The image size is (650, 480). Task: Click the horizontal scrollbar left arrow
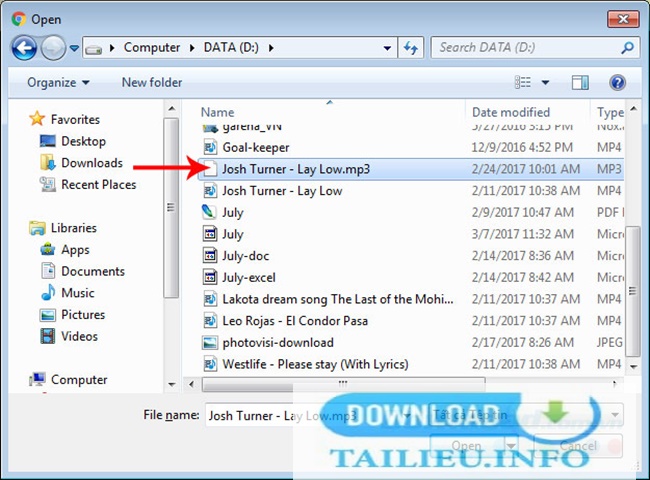click(192, 384)
